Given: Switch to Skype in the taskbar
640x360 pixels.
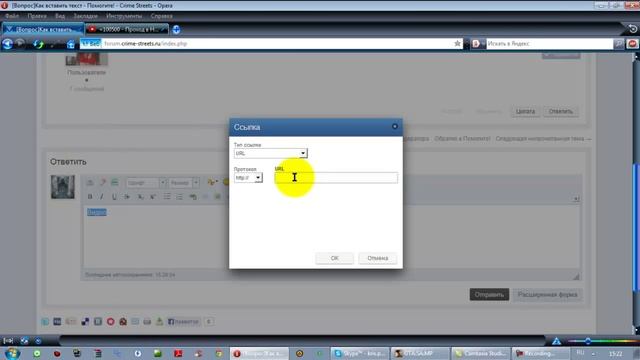Looking at the screenshot, I should (360, 353).
